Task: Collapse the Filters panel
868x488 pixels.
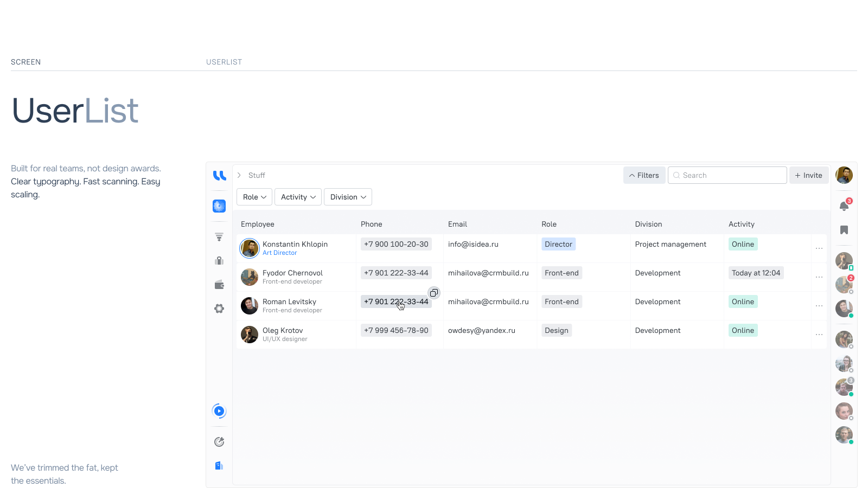Action: pos(644,175)
